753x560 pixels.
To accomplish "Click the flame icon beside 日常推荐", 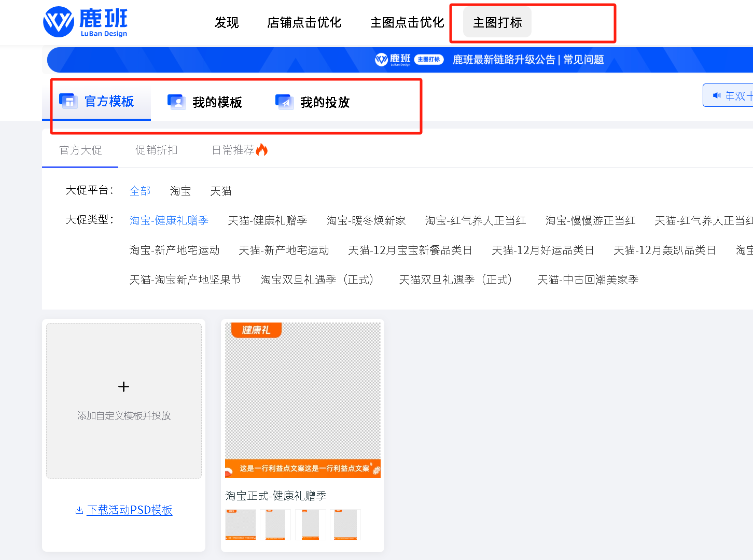I will coord(262,149).
